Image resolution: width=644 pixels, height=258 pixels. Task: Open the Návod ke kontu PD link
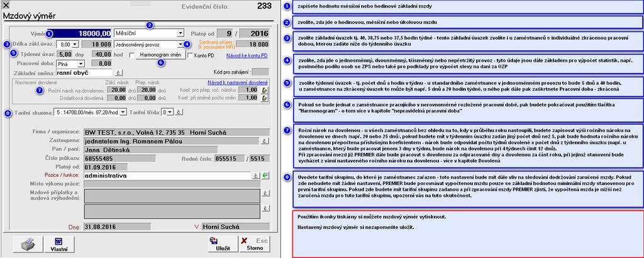(x=247, y=55)
